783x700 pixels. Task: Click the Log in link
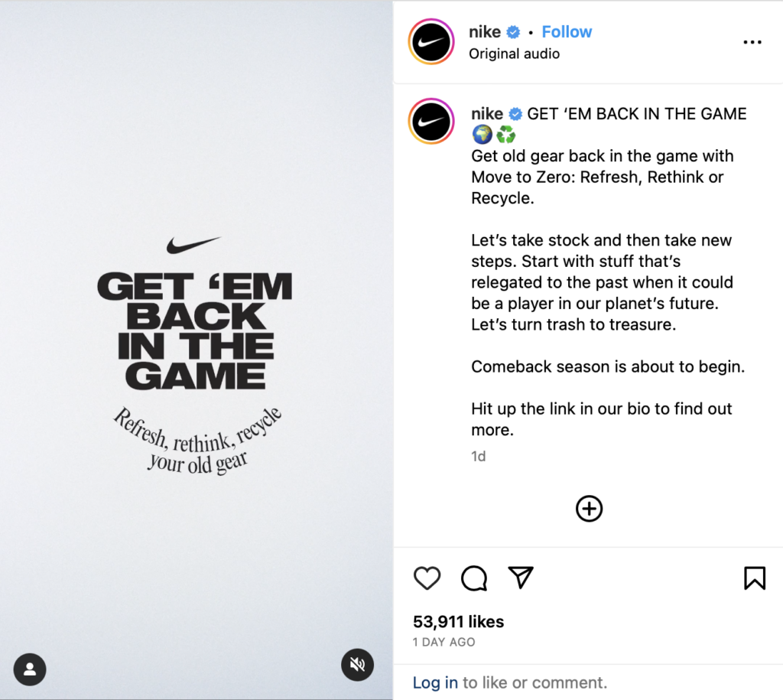click(435, 682)
